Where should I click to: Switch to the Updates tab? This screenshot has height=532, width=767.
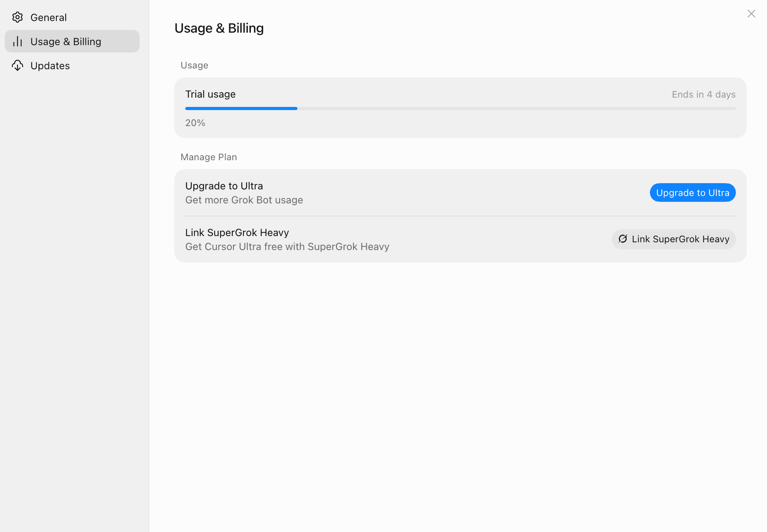click(72, 65)
